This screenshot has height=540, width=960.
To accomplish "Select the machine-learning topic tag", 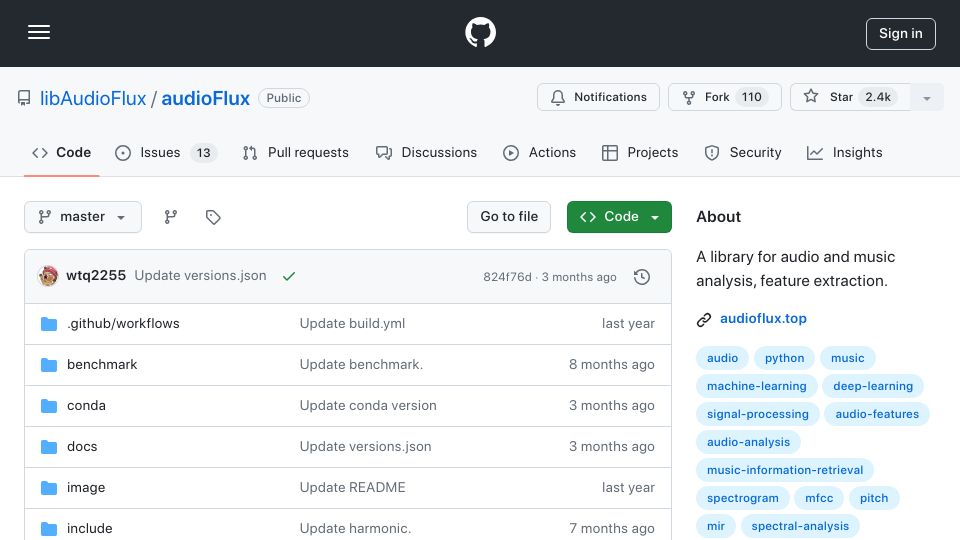I will click(x=757, y=386).
